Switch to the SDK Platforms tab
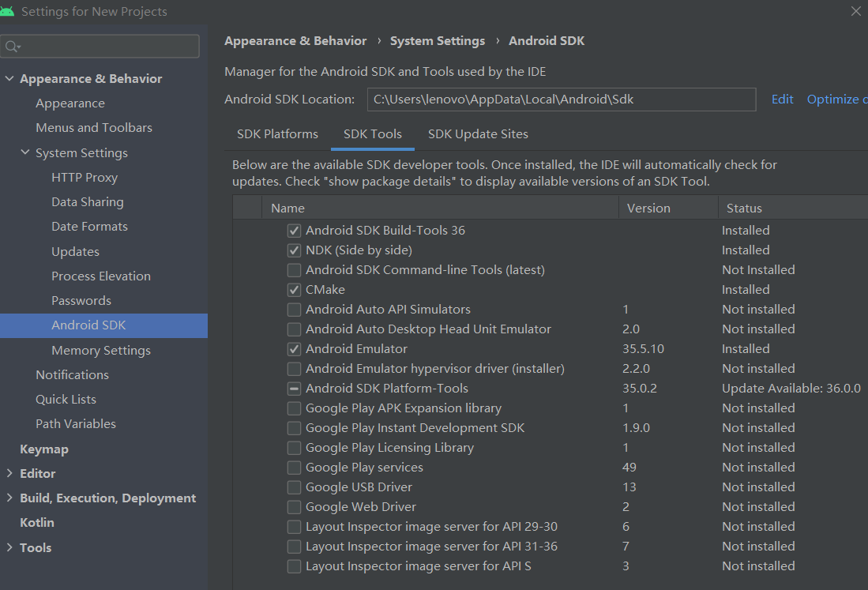This screenshot has width=868, height=590. [x=277, y=134]
